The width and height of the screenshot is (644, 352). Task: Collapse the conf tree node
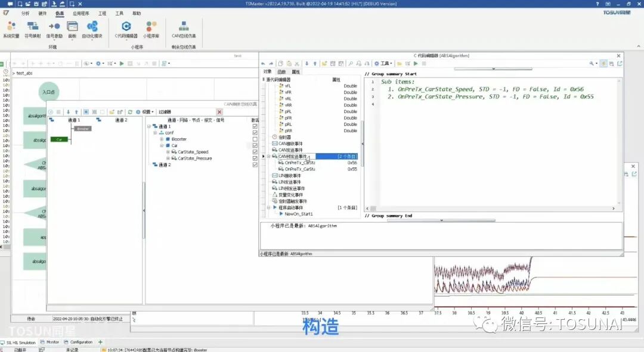155,132
